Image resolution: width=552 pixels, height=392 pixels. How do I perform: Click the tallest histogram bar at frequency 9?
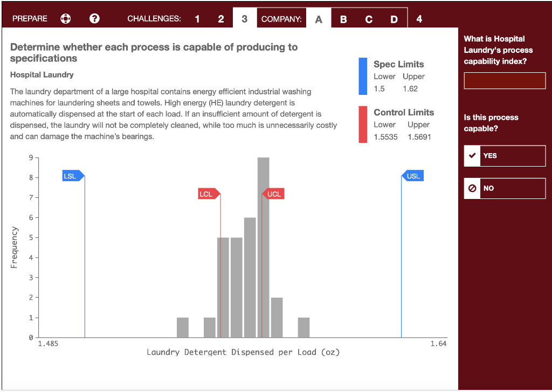(x=263, y=247)
